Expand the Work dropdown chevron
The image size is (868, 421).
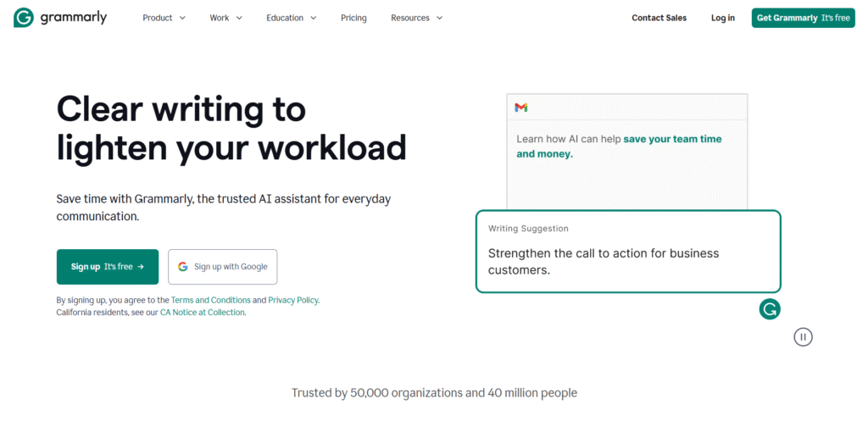(x=239, y=19)
